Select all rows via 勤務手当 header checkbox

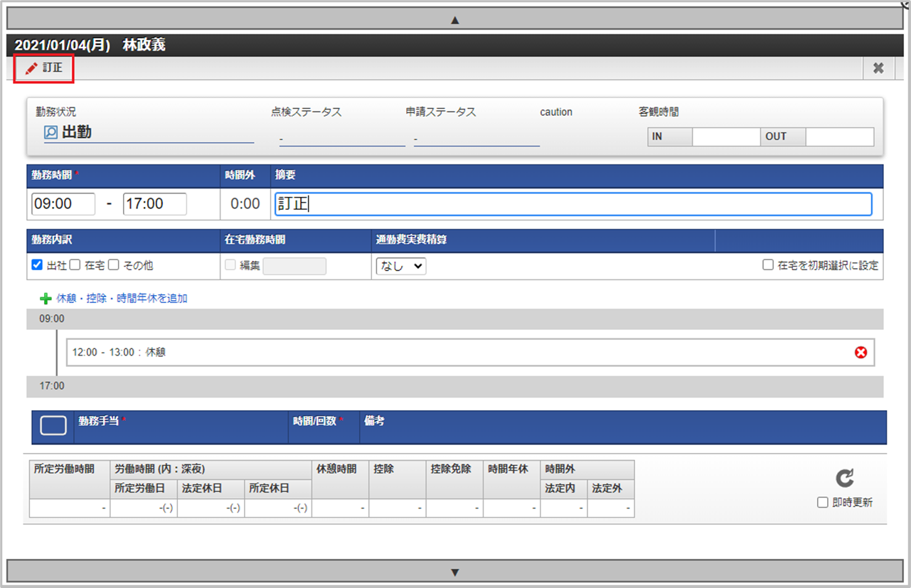tap(52, 424)
